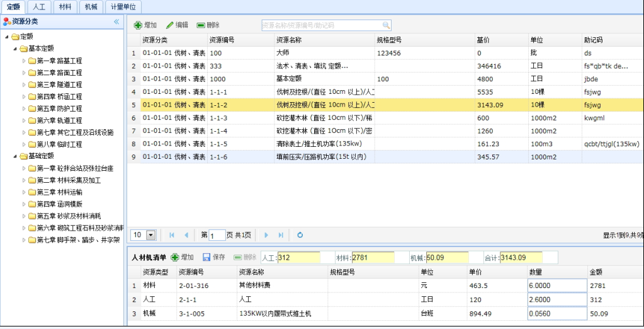Click the page number input field

[x=217, y=235]
